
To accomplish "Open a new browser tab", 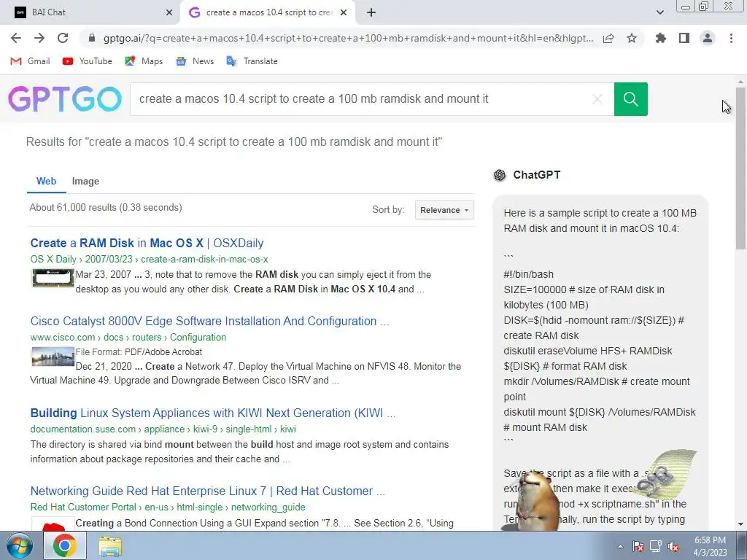I will click(x=371, y=13).
